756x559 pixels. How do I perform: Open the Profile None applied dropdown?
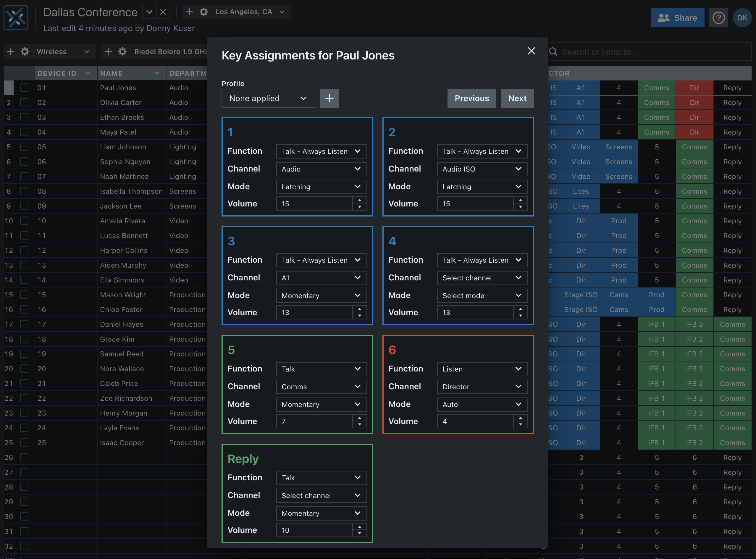(x=268, y=98)
